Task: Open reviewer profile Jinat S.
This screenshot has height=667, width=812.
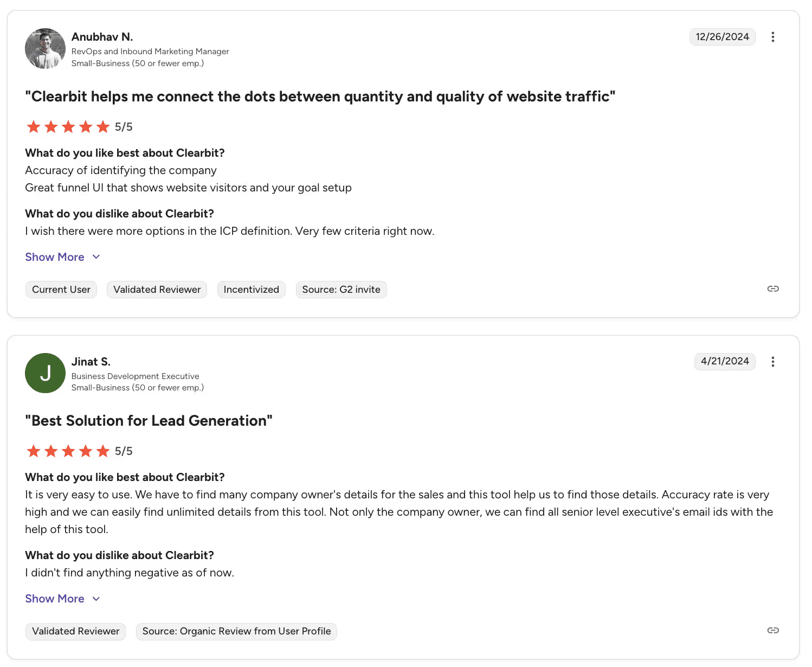Action: pos(91,361)
